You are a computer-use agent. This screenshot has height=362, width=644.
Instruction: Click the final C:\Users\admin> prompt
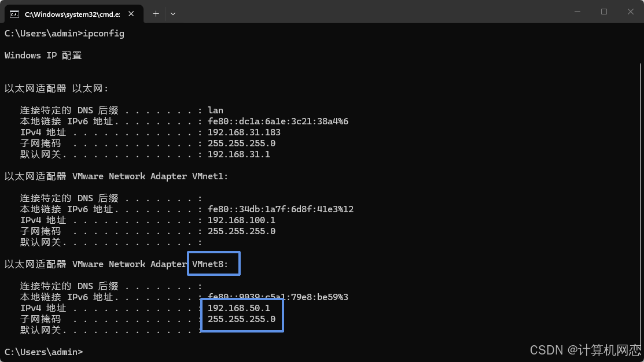tap(43, 352)
